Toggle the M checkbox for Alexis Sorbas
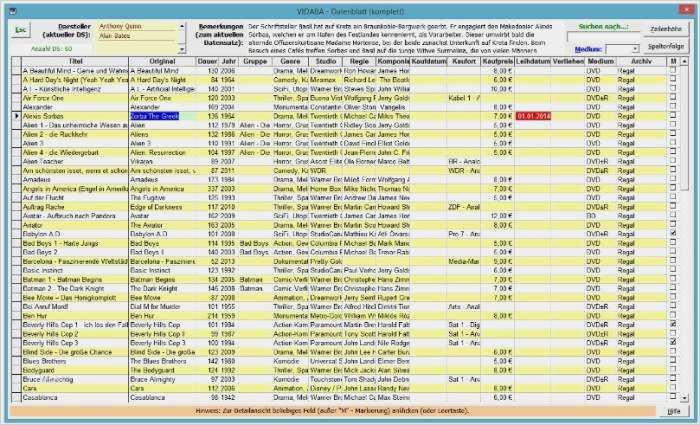Screen dimensions: 700x425 point(673,116)
